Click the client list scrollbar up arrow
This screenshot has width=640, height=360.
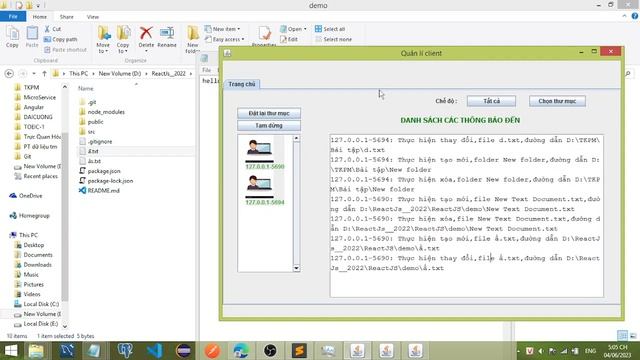296,139
